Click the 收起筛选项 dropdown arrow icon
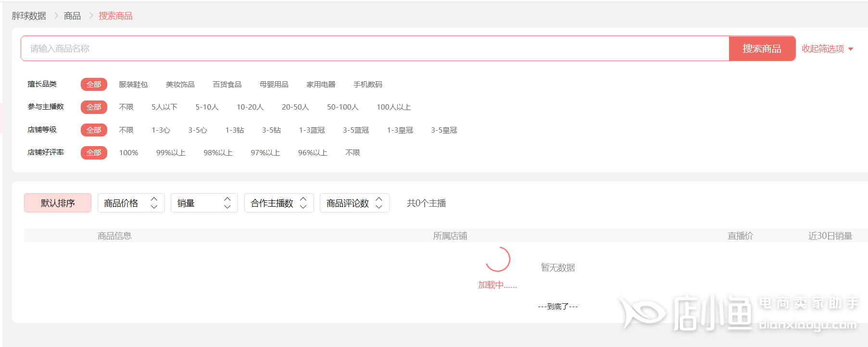 coord(851,49)
